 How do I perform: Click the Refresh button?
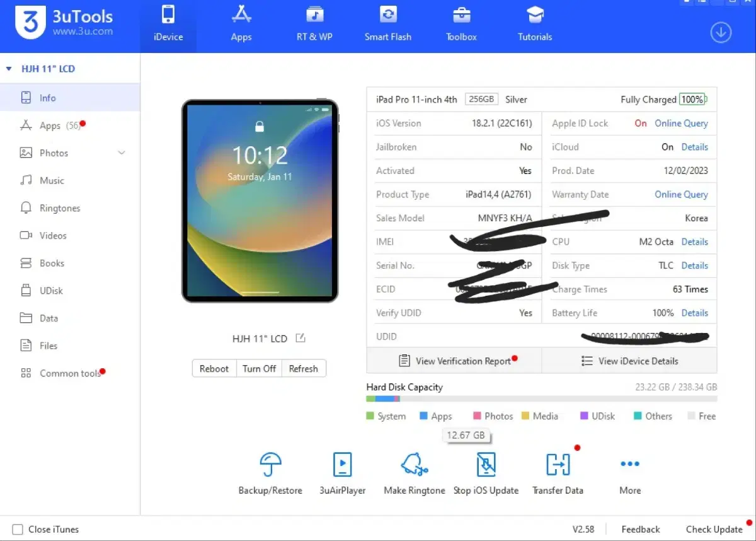[304, 369]
